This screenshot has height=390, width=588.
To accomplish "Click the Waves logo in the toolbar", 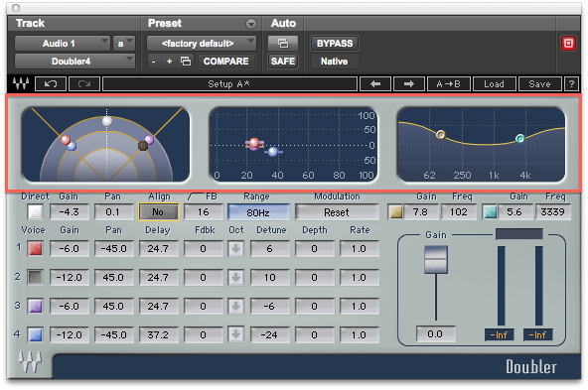I will pos(21,84).
